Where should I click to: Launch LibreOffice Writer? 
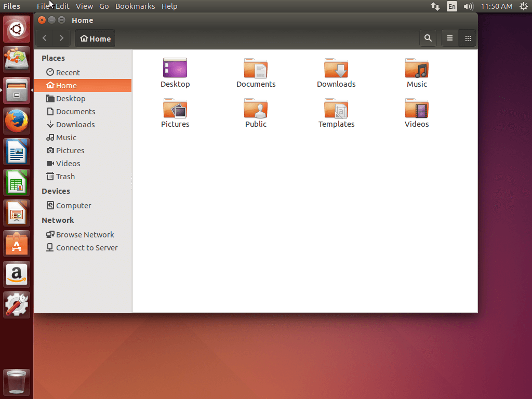(x=17, y=151)
